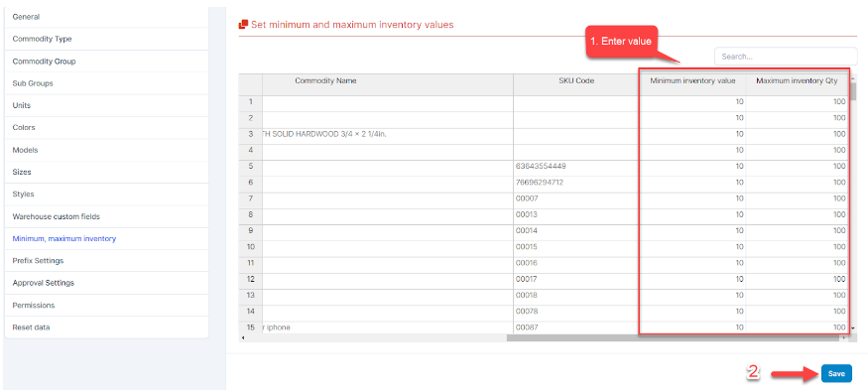This screenshot has height=390, width=868.
Task: Click the vertical scrollbar down arrow
Action: click(x=852, y=328)
